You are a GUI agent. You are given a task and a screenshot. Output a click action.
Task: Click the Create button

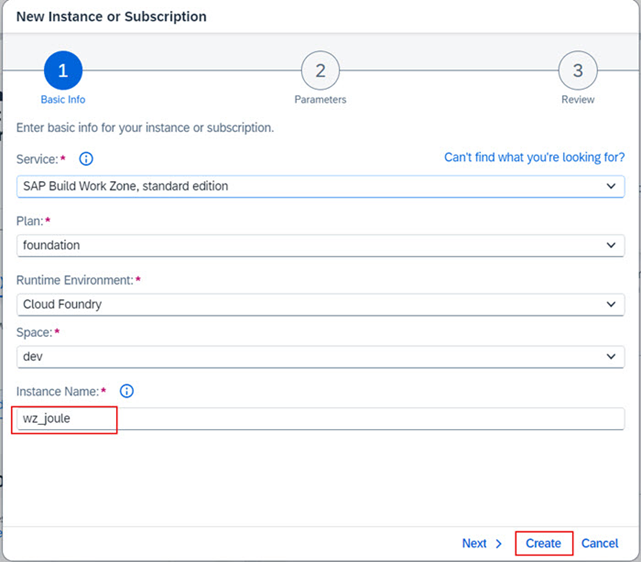[543, 543]
